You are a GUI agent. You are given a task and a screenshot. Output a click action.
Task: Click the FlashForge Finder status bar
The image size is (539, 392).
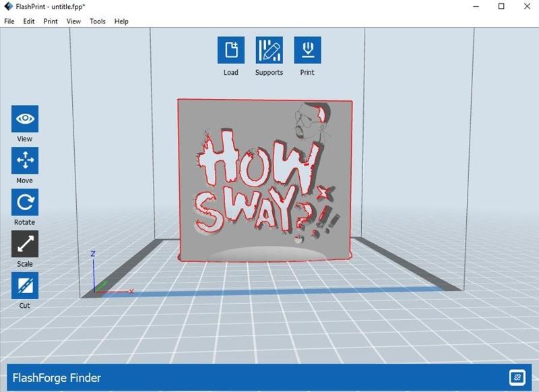click(269, 378)
